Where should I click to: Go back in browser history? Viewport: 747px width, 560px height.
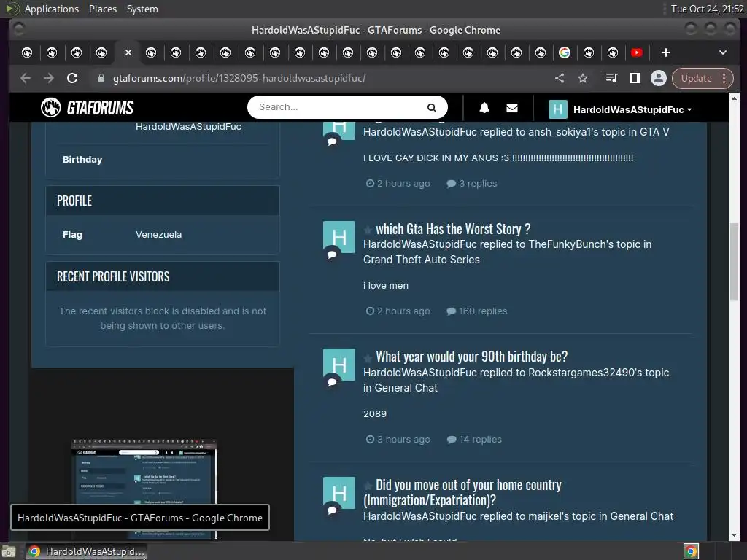point(26,78)
